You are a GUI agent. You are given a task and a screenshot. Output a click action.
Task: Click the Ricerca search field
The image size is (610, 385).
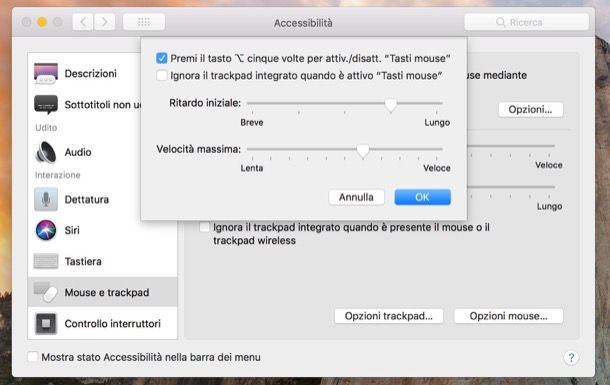526,22
